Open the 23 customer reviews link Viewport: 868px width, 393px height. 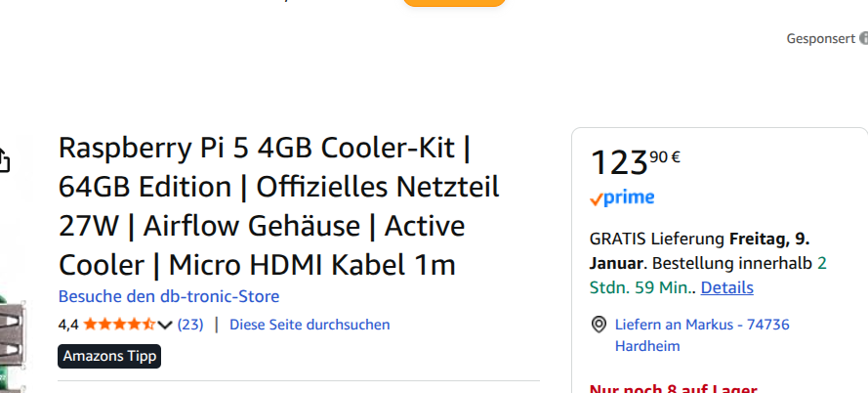(189, 325)
